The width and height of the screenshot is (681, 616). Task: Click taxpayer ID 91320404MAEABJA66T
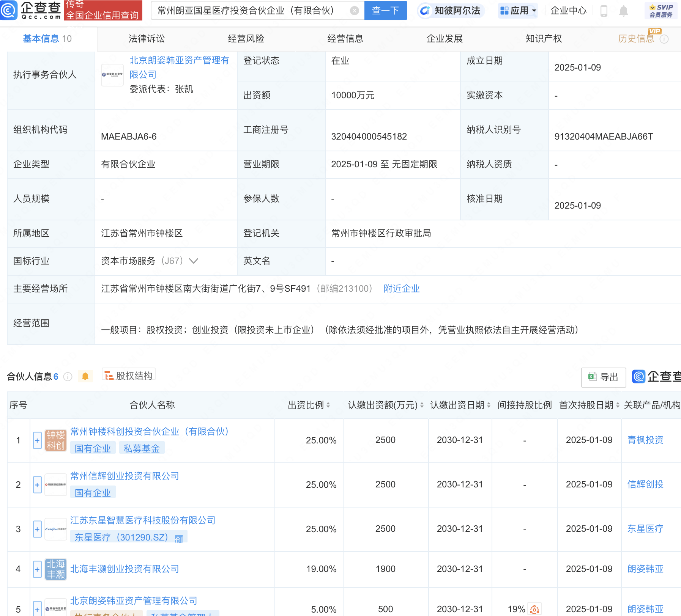point(604,137)
